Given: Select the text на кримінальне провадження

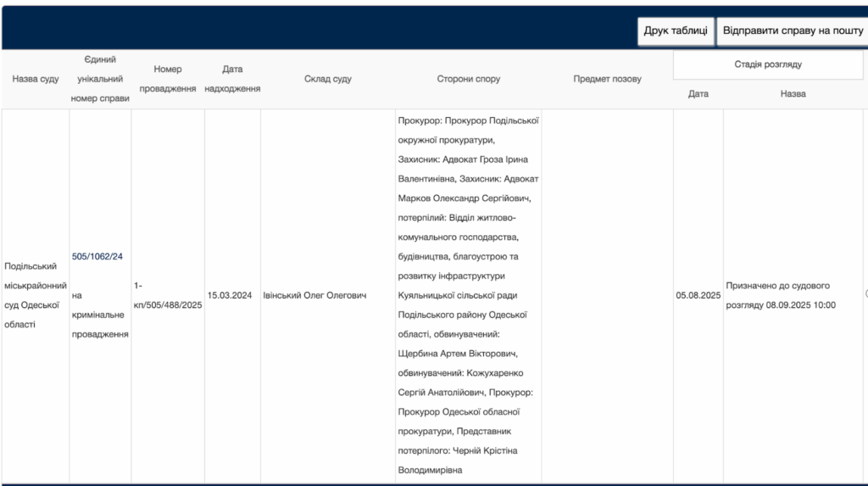Looking at the screenshot, I should [100, 315].
